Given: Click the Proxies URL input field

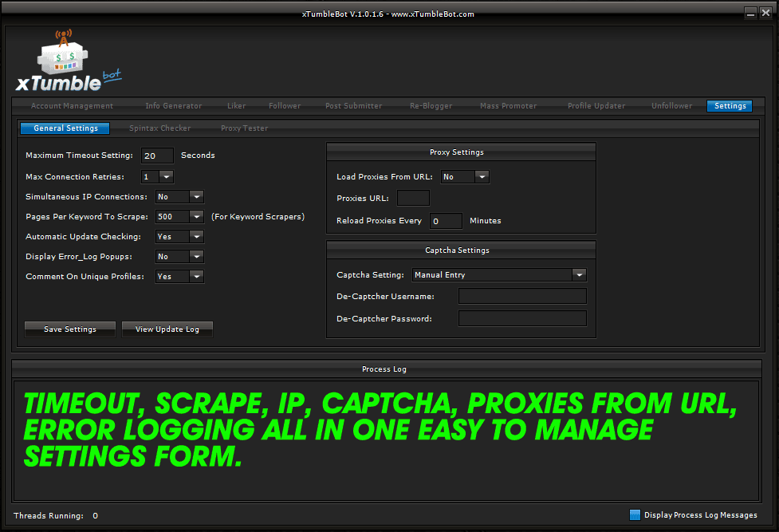Looking at the screenshot, I should 413,198.
